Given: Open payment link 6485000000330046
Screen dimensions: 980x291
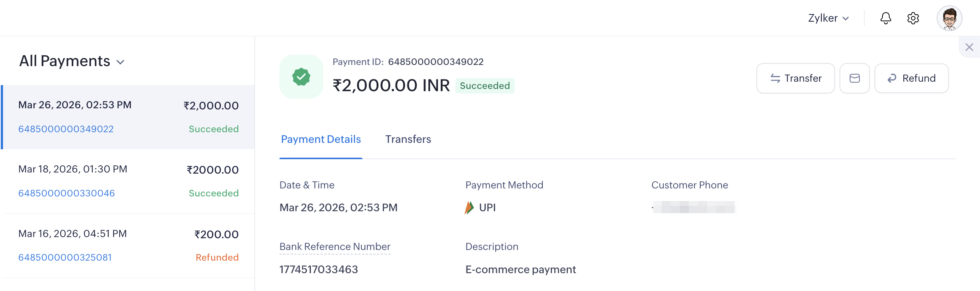Looking at the screenshot, I should pos(66,193).
